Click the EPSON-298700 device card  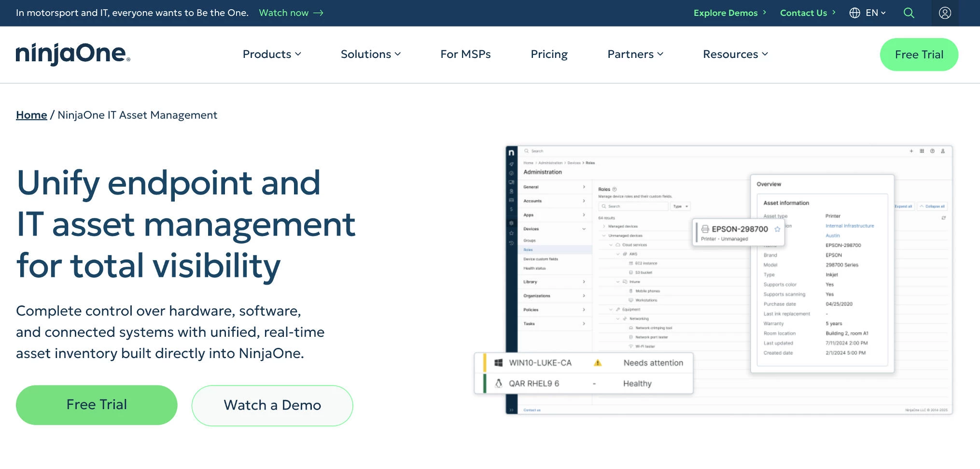pos(739,233)
